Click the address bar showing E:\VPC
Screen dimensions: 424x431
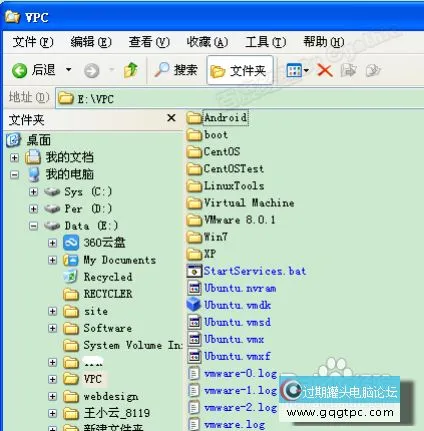pyautogui.click(x=239, y=98)
